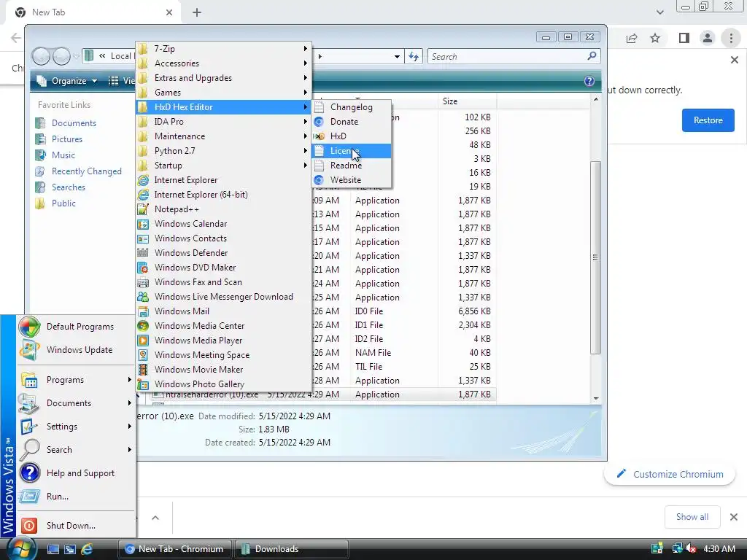
Task: Click Show all downloads button
Action: point(692,517)
